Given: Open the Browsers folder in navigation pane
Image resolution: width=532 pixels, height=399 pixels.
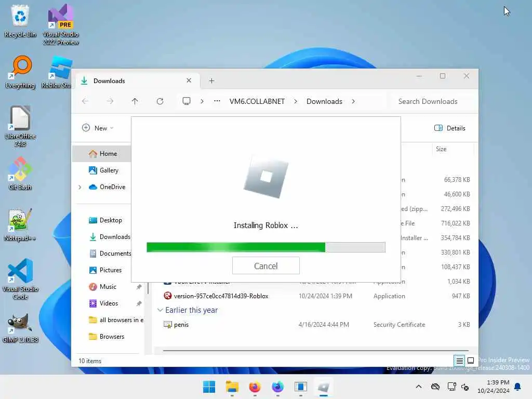Looking at the screenshot, I should click(107, 337).
